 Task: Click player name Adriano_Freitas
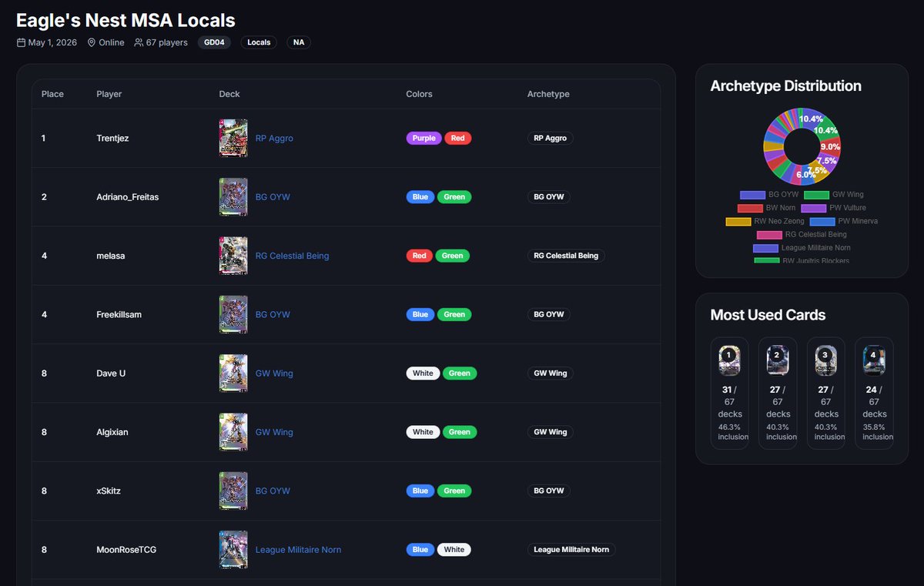point(129,197)
